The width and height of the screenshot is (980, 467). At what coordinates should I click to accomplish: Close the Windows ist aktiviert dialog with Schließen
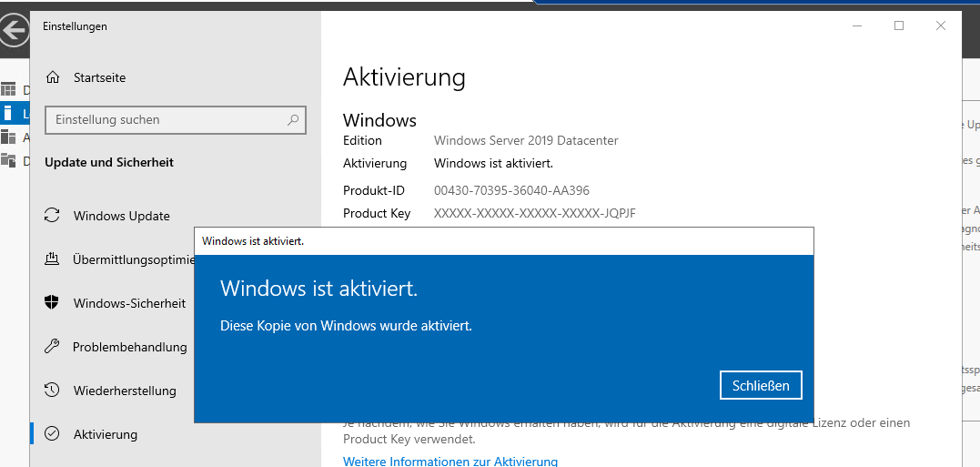[761, 385]
